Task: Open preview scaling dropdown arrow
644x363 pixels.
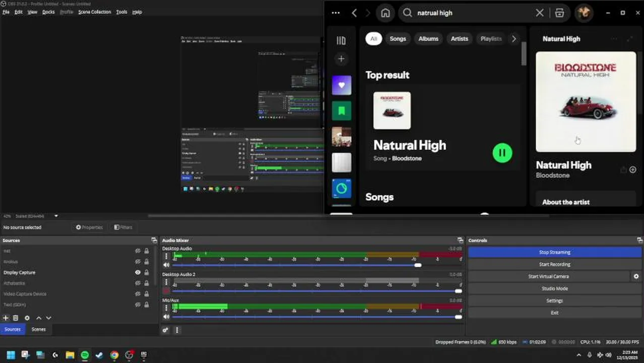Action: 56,216
